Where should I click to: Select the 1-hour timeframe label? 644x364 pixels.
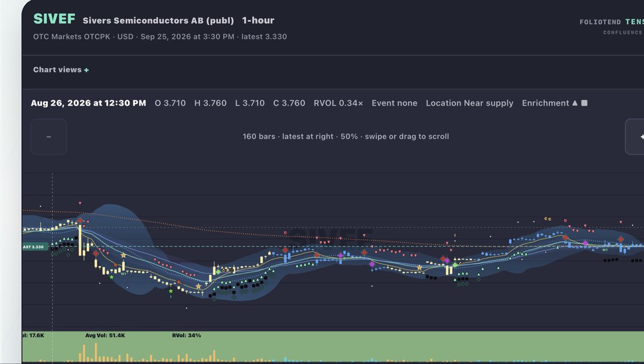[x=258, y=20]
